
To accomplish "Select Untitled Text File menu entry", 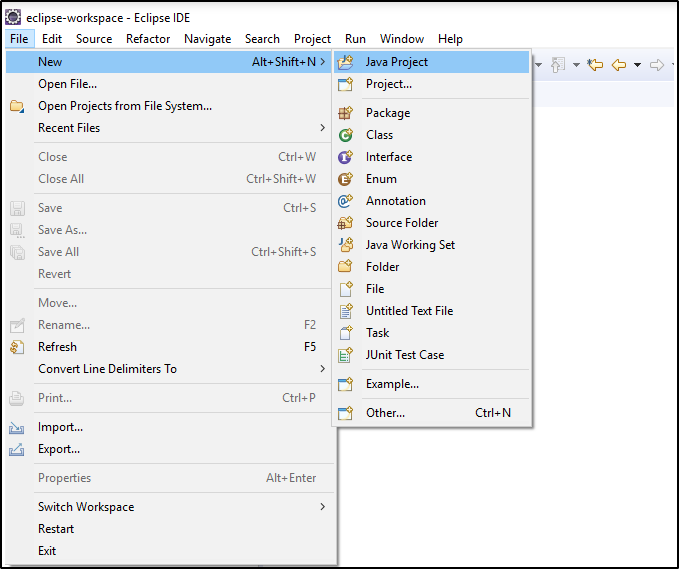I will (x=432, y=311).
